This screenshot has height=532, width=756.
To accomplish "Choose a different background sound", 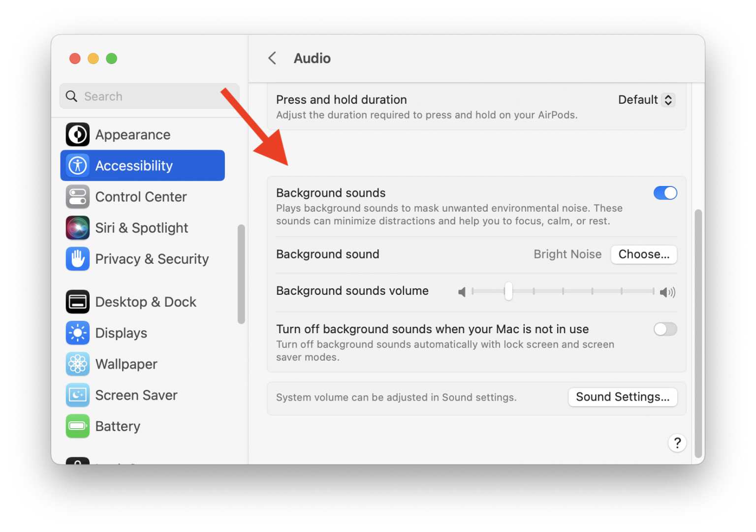I will tap(644, 254).
